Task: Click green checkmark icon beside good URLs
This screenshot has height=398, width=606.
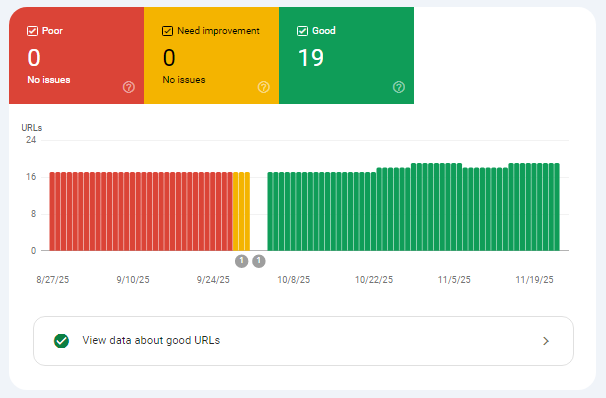Action: (61, 341)
